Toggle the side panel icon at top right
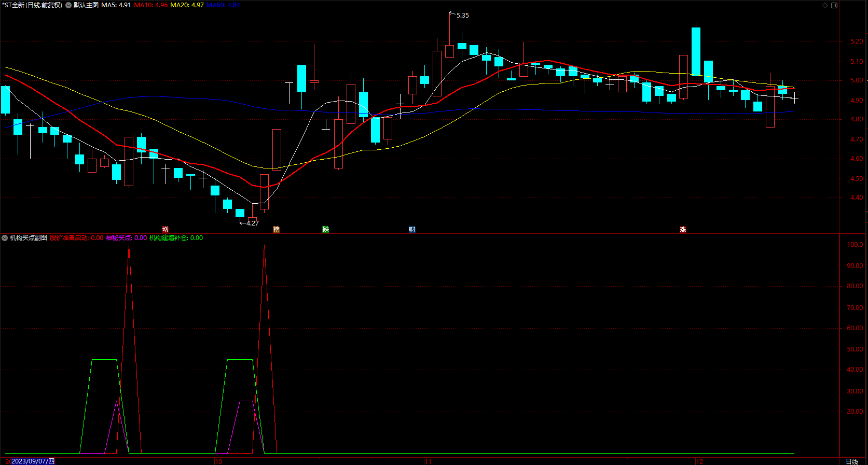 834,5
